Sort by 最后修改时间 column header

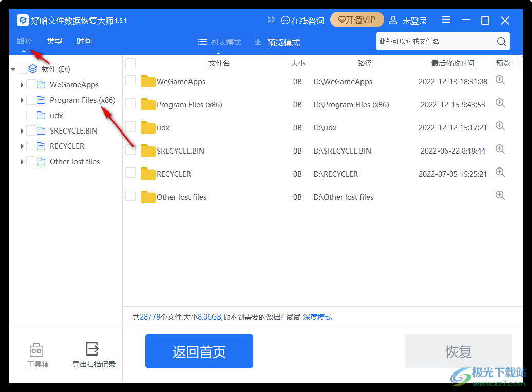pyautogui.click(x=452, y=63)
